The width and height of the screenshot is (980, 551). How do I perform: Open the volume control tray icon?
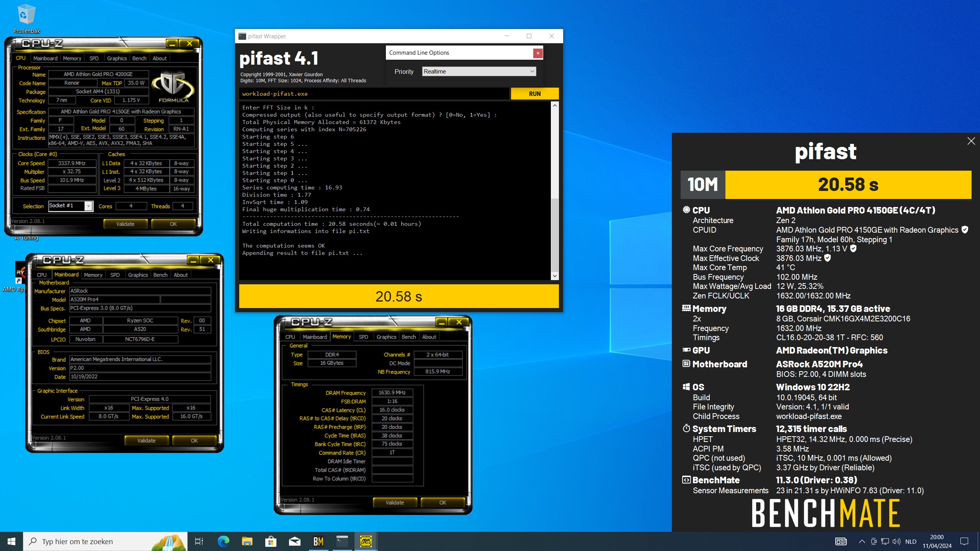pos(897,541)
